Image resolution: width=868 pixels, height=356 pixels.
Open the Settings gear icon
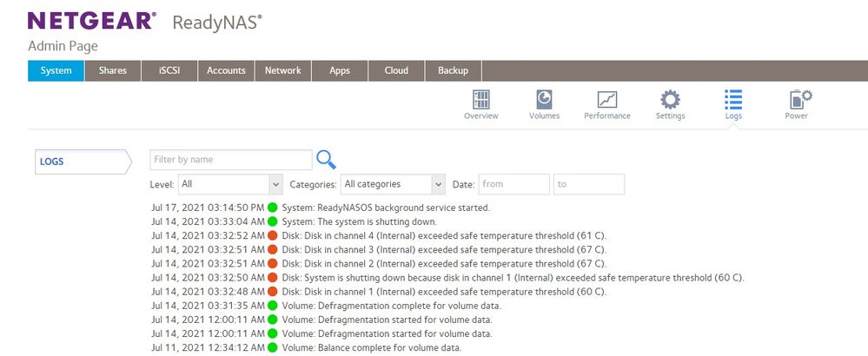tap(670, 100)
